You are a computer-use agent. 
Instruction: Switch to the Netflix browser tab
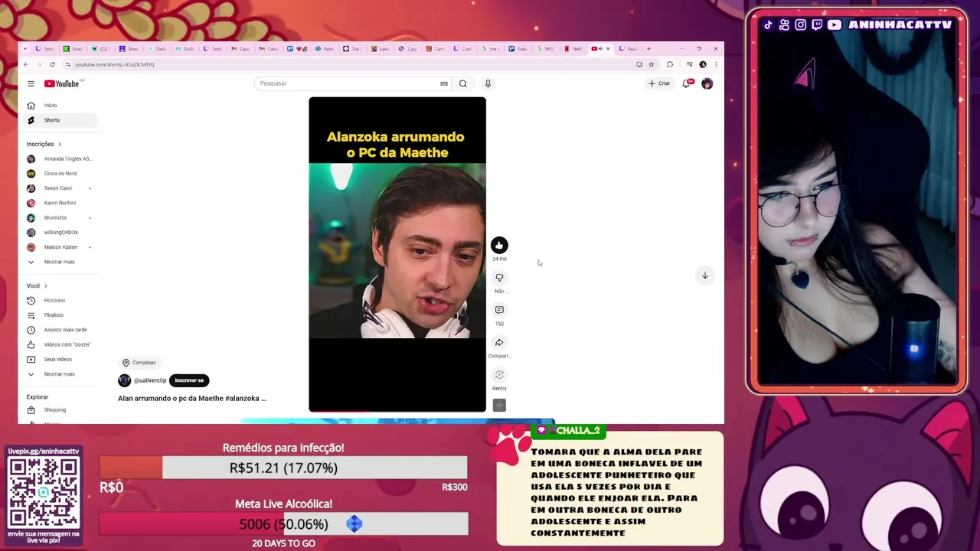tap(573, 49)
